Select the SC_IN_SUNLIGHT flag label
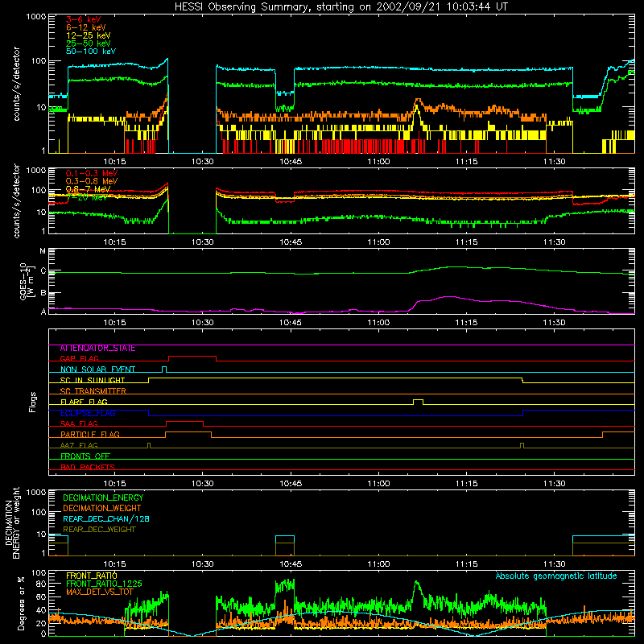 click(x=93, y=380)
